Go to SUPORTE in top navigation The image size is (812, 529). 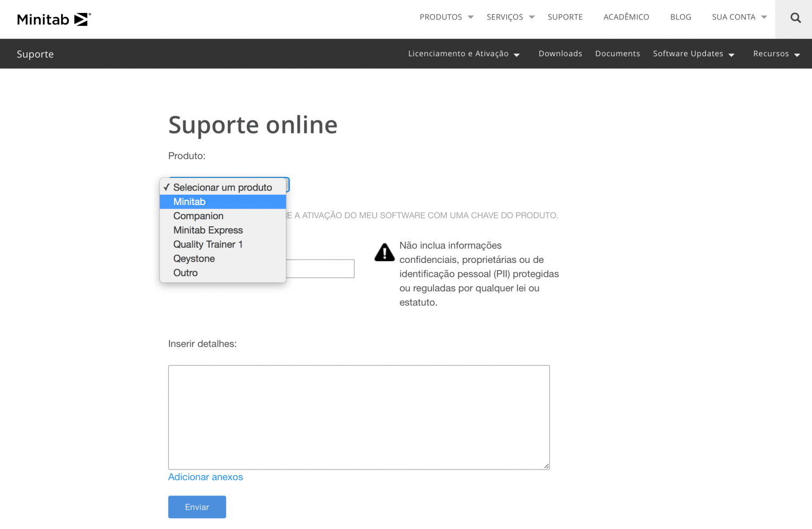click(565, 17)
